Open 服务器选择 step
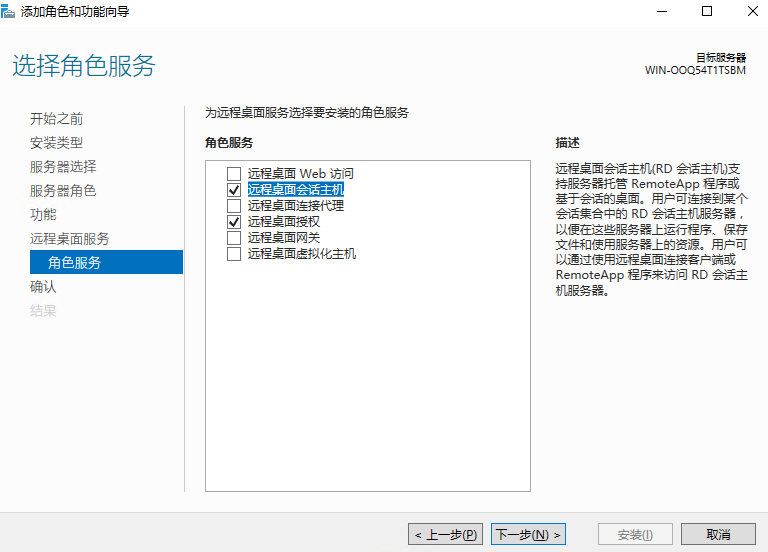This screenshot has height=552, width=768. pos(63,167)
